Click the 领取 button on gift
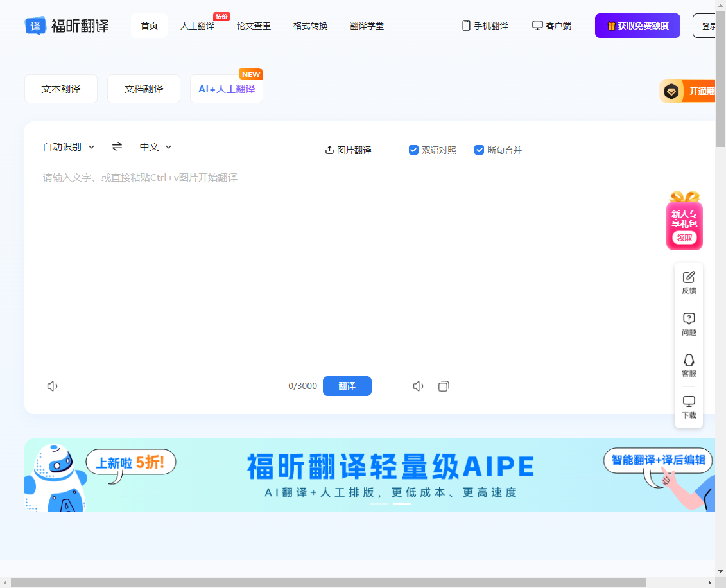 pyautogui.click(x=684, y=238)
